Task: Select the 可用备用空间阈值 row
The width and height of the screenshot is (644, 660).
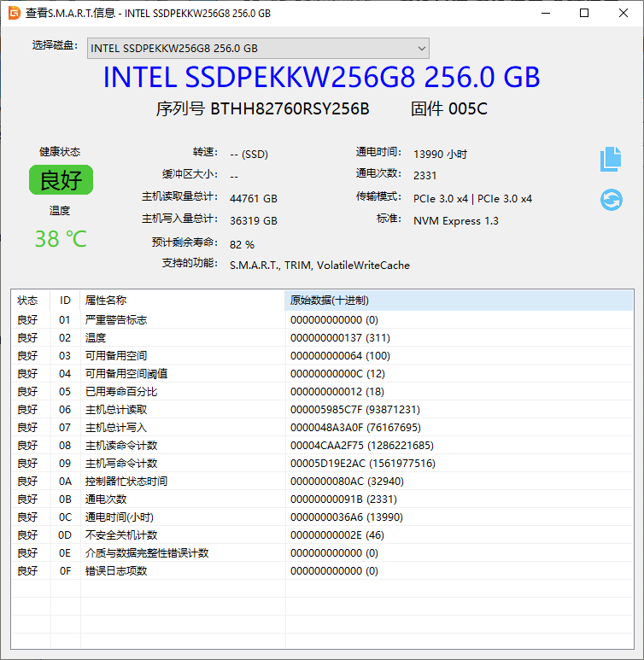Action: (x=322, y=374)
